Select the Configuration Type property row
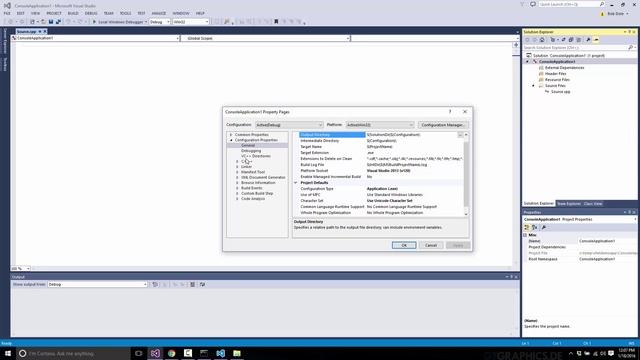 pos(381,189)
